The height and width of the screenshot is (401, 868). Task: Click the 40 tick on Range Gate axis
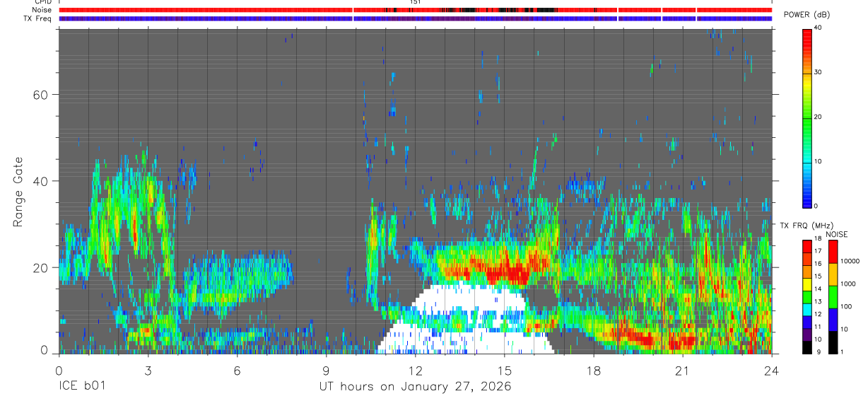tap(42, 181)
